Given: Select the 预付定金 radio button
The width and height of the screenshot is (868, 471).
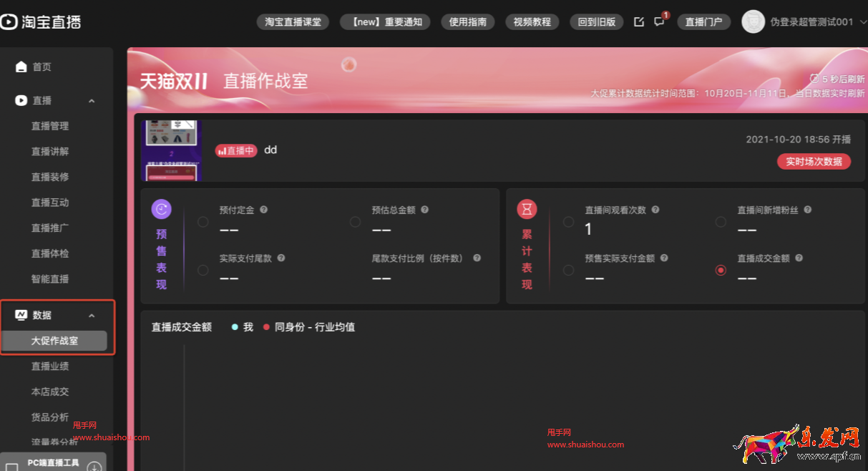Looking at the screenshot, I should (203, 222).
